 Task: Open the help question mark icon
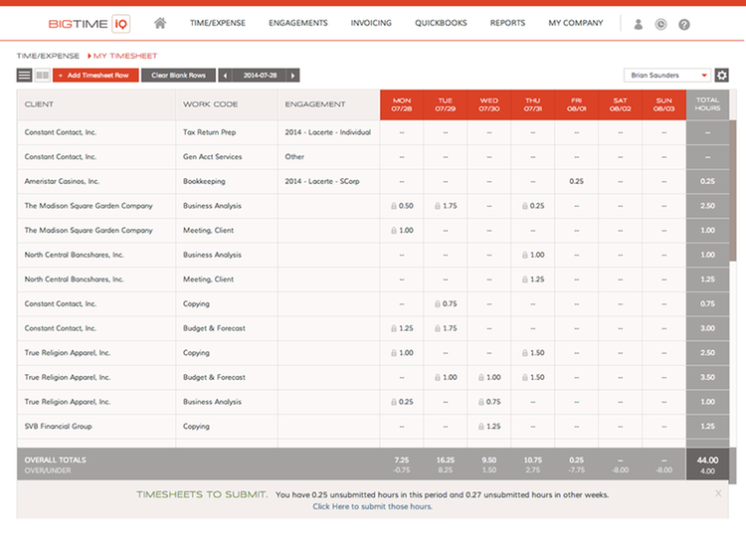(x=684, y=24)
